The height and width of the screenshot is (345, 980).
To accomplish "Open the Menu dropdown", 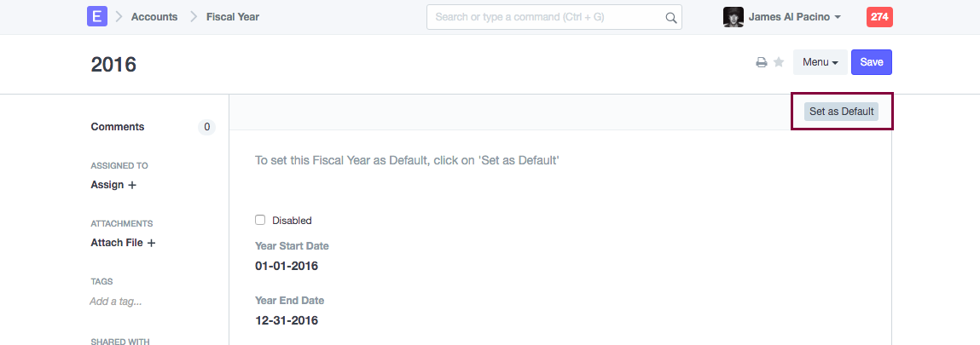I will pyautogui.click(x=820, y=62).
